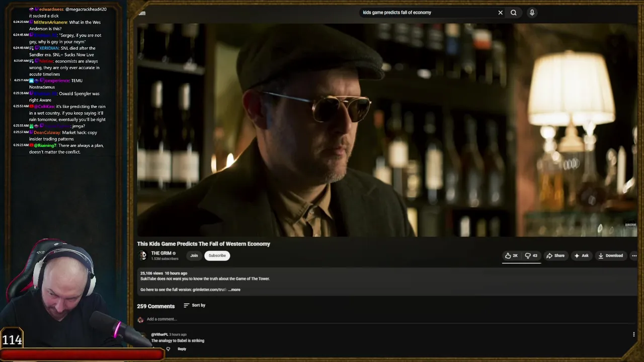Click chat username MithranArkanere
Viewport: 644px width, 362px height.
50,22
